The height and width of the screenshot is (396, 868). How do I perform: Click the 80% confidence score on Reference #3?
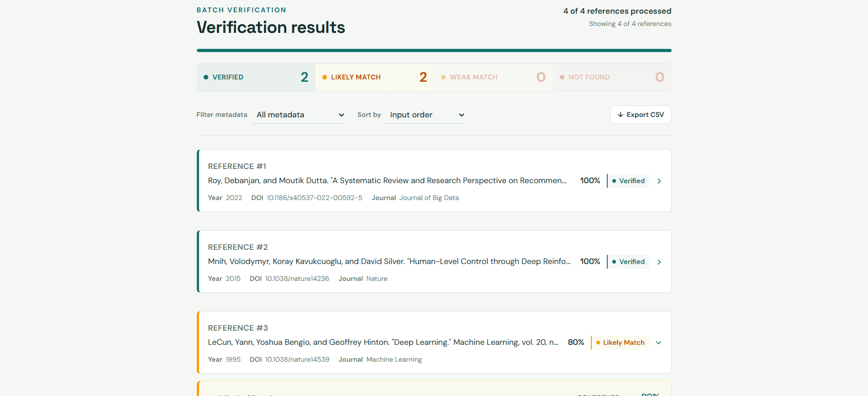point(576,342)
